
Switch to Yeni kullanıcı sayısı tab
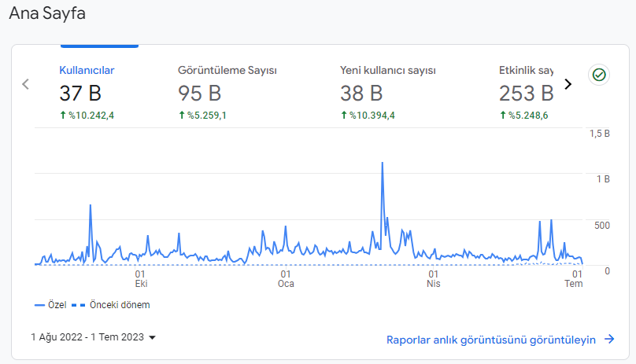(x=388, y=93)
